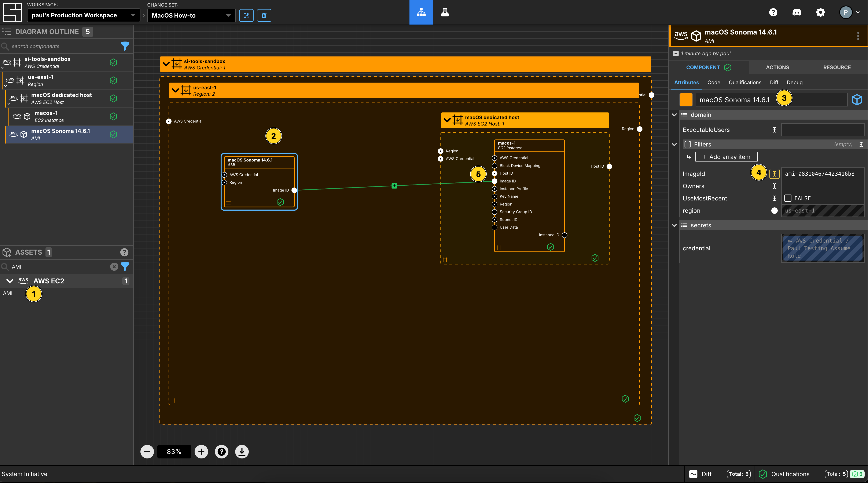Image resolution: width=868 pixels, height=483 pixels.
Task: Collapse the AWS EC2 asset category
Action: coord(10,281)
